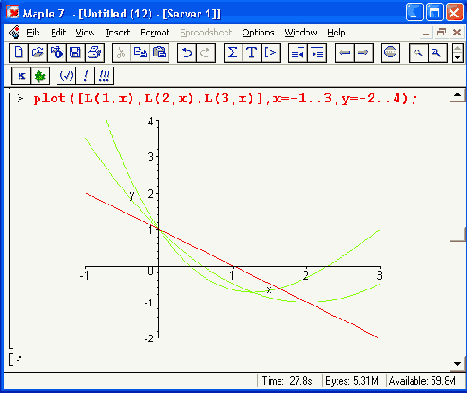Click the New worksheet icon
This screenshot has width=467, height=393.
[x=19, y=53]
